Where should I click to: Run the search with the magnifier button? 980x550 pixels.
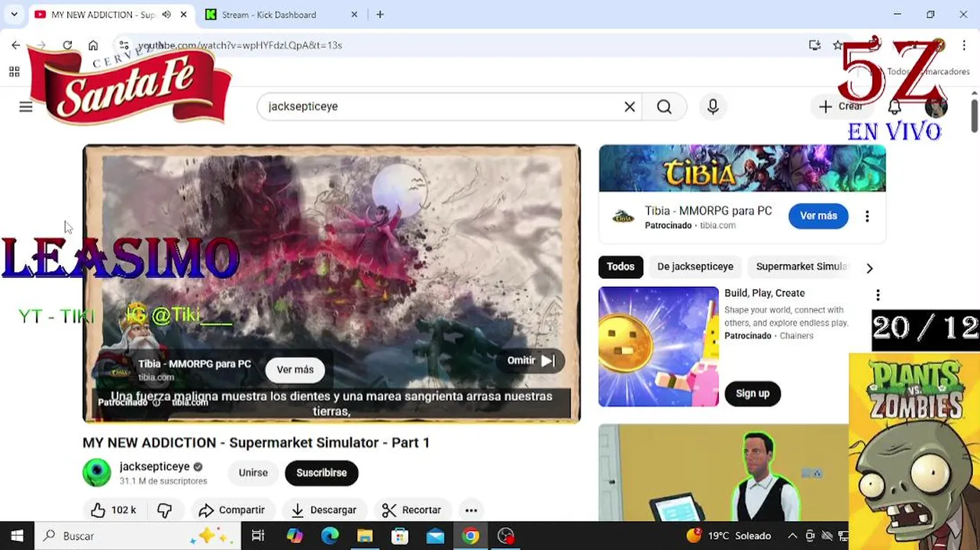[664, 107]
